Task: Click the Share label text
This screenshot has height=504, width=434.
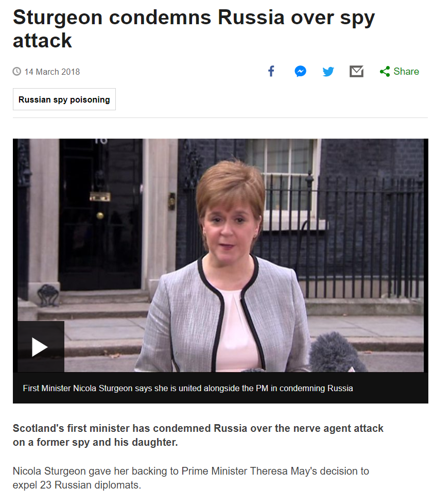Action: 406,71
